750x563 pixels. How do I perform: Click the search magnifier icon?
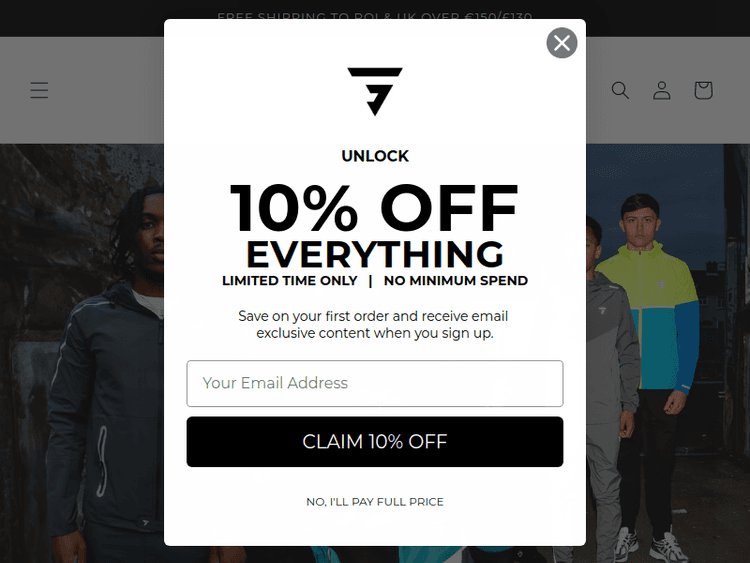620,90
